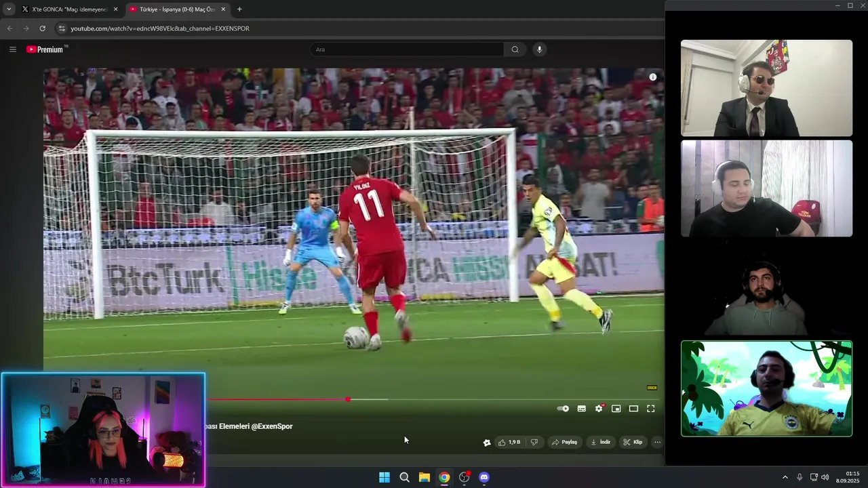The height and width of the screenshot is (488, 868).
Task: Go back in browser history
Action: pos(9,28)
